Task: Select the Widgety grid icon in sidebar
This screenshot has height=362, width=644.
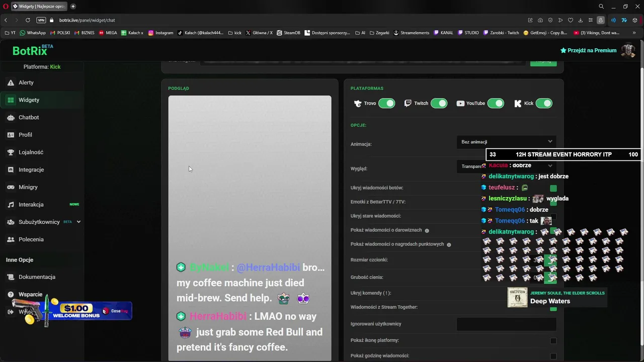Action: 11,100
